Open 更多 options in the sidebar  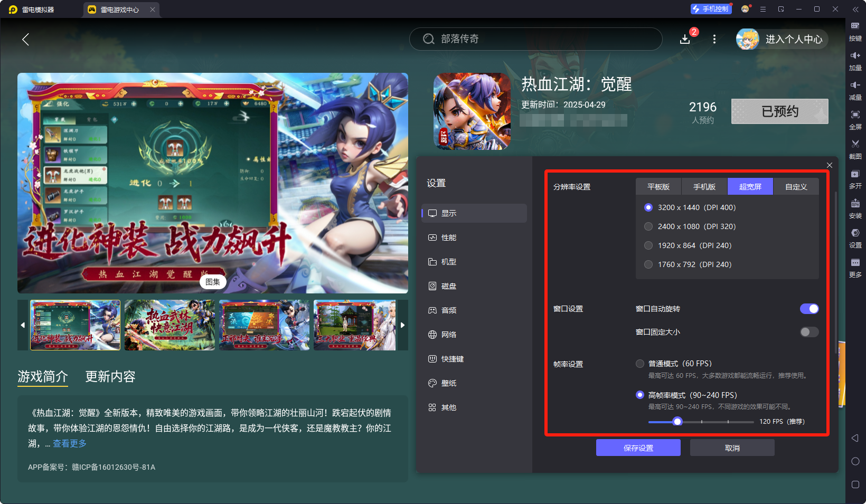pos(855,268)
